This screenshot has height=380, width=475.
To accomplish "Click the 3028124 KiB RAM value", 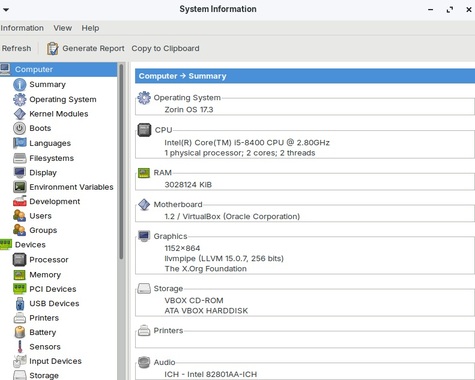I will [188, 185].
